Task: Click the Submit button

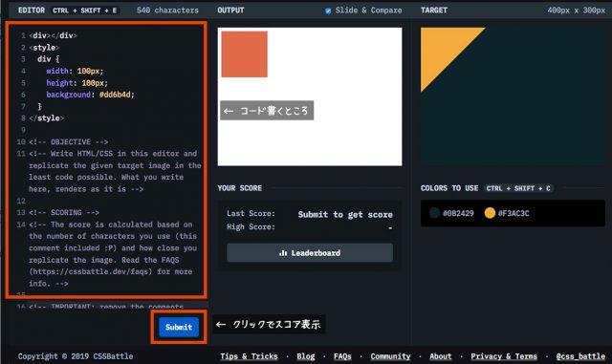Action: tap(179, 327)
